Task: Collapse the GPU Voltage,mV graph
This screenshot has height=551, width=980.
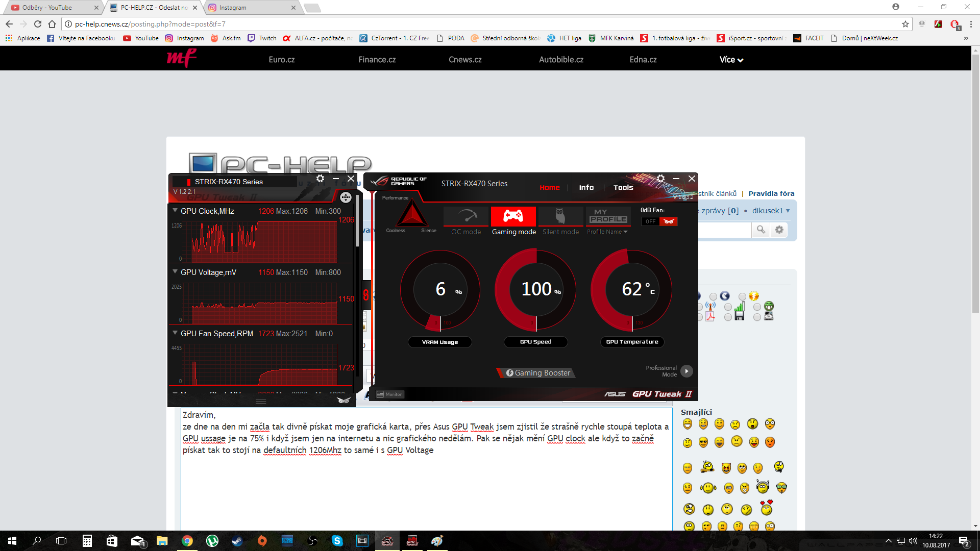Action: click(x=175, y=271)
